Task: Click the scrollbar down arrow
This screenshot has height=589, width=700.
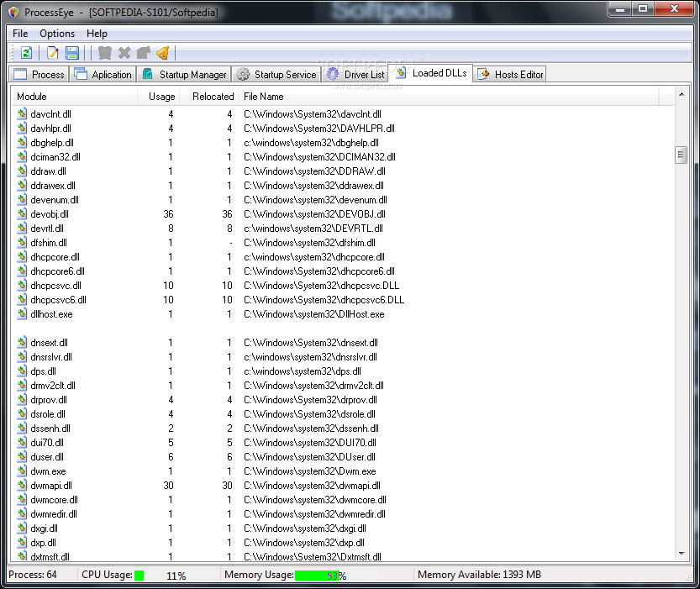Action: (682, 554)
